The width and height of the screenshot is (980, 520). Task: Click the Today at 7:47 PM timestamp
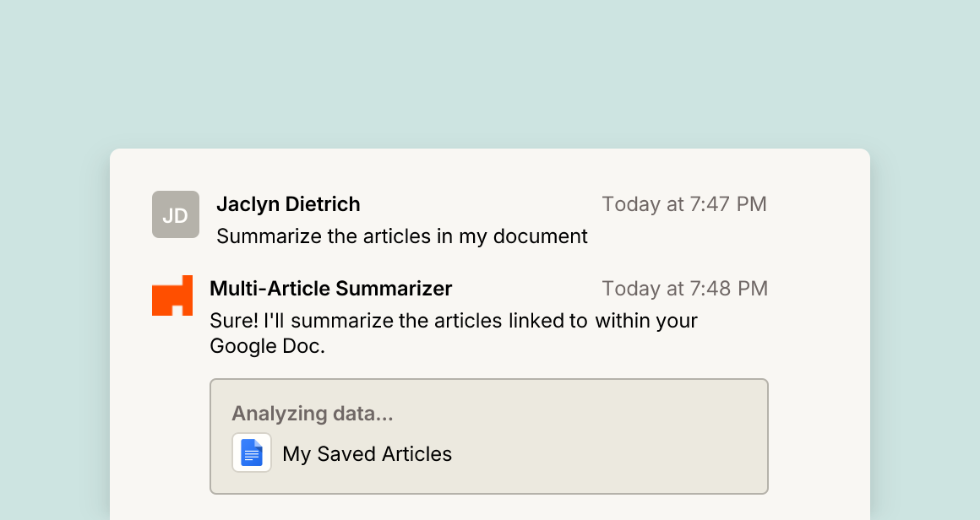(x=684, y=204)
